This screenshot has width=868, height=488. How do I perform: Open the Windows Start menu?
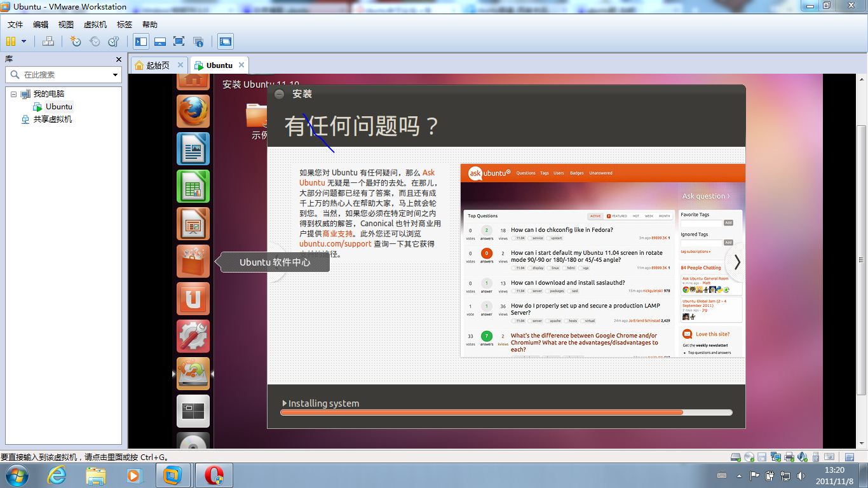pyautogui.click(x=16, y=475)
